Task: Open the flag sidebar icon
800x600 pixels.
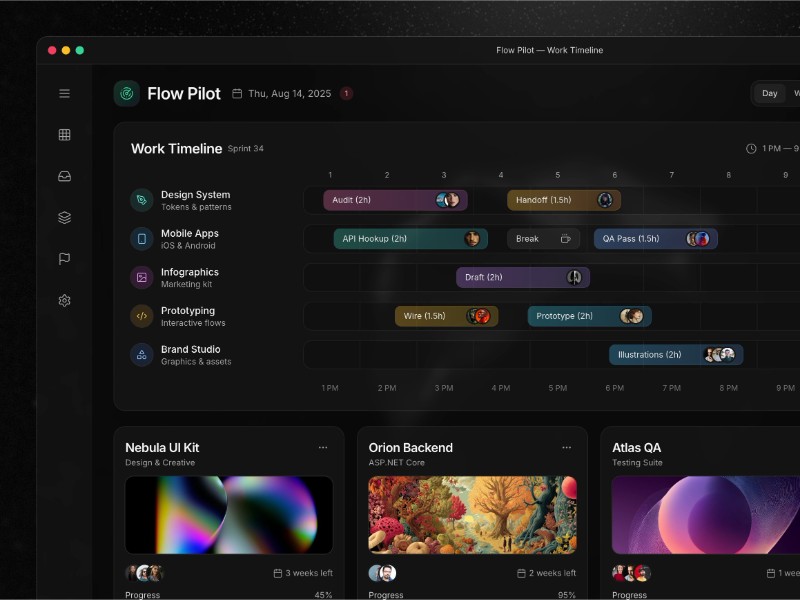Action: tap(64, 259)
